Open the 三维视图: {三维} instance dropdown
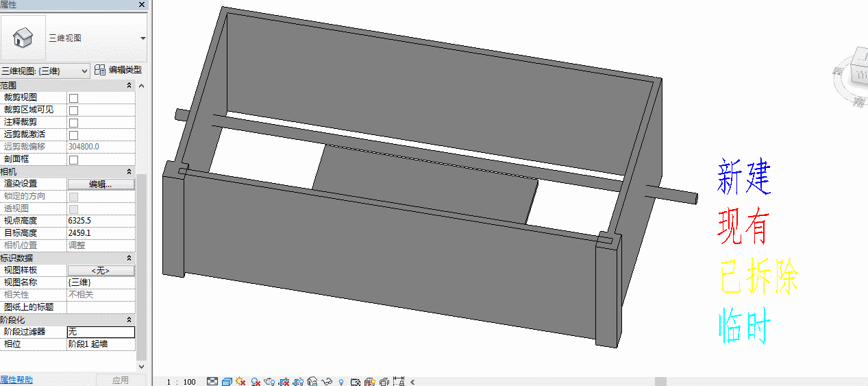 (x=45, y=70)
